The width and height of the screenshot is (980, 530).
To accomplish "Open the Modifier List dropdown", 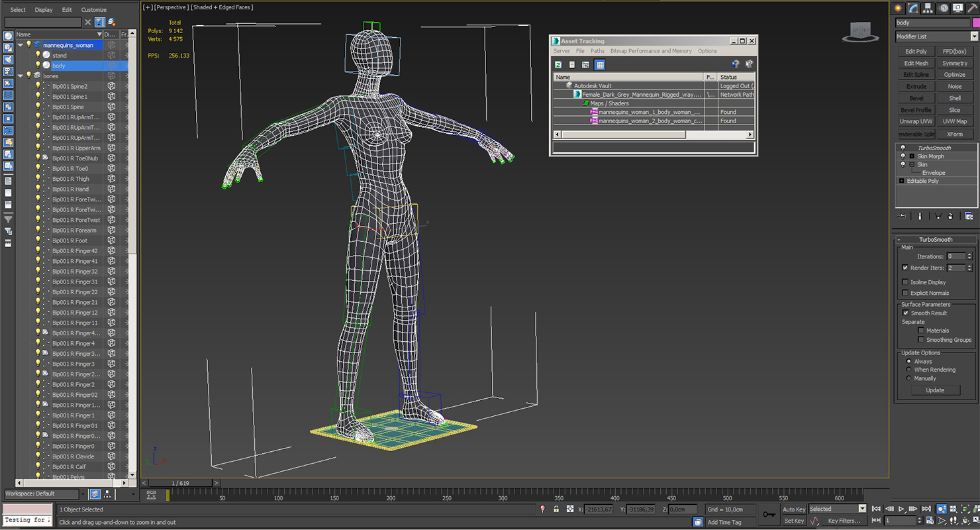I will [x=974, y=36].
